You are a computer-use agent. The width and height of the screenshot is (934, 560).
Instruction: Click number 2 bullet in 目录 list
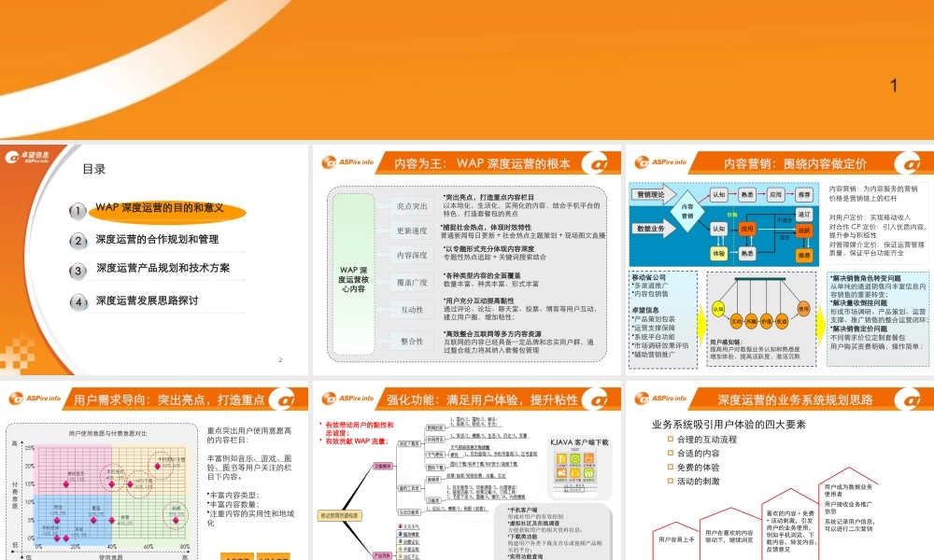click(78, 241)
